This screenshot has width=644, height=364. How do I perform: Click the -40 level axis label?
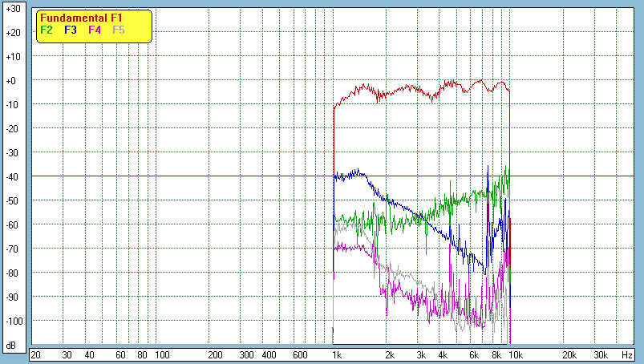click(12, 177)
